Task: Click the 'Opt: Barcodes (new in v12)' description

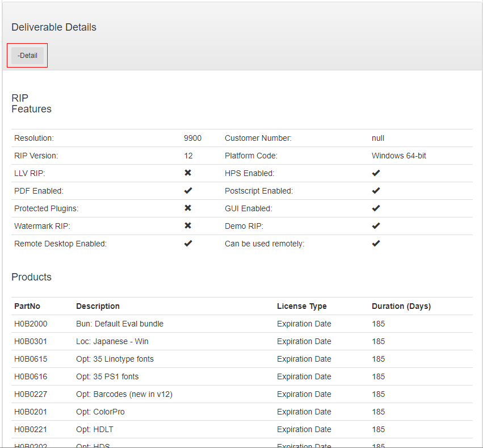Action: tap(124, 394)
